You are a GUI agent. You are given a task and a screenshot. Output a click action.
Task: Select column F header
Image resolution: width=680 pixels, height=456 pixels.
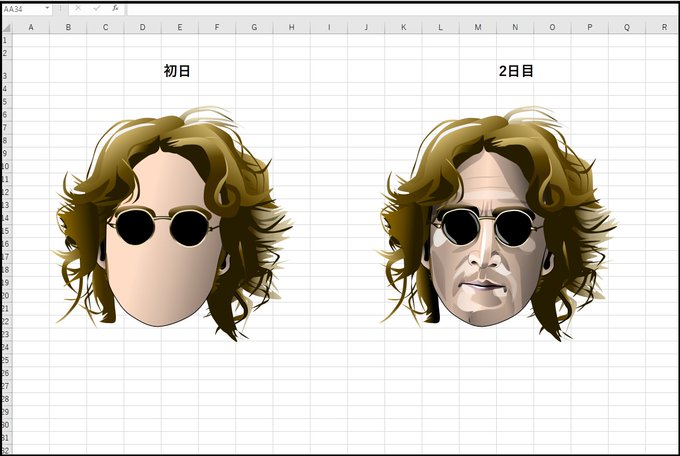(217, 27)
